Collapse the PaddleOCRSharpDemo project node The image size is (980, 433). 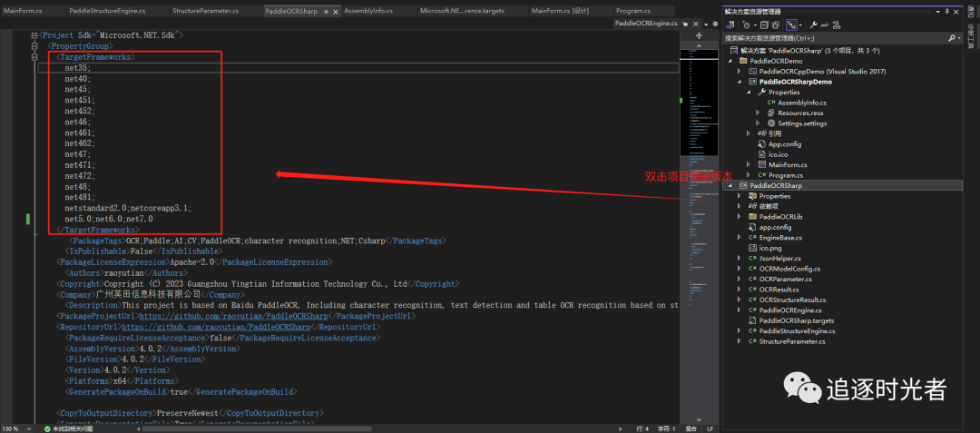click(x=739, y=81)
